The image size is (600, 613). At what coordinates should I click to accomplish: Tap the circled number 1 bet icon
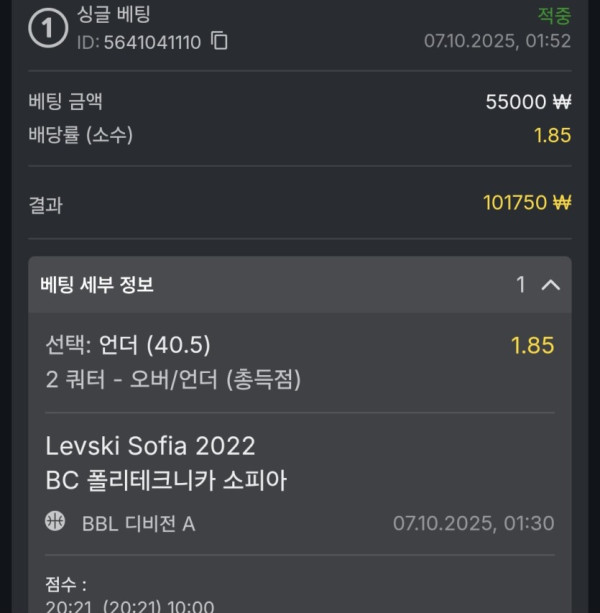coord(47,29)
